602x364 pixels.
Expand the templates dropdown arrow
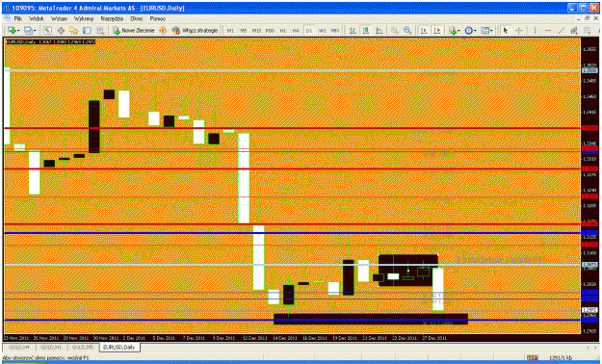coord(492,31)
